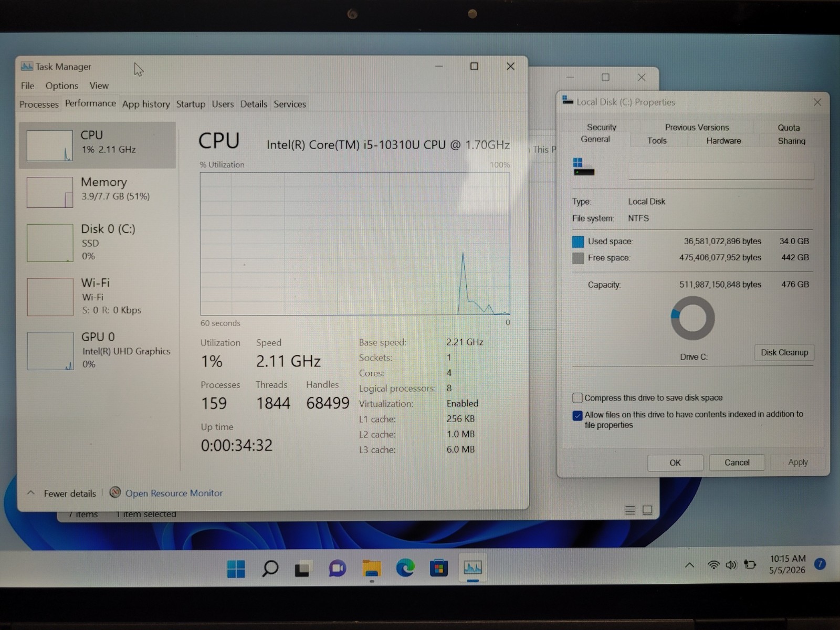Click the Task Manager title bar icon

tap(27, 67)
